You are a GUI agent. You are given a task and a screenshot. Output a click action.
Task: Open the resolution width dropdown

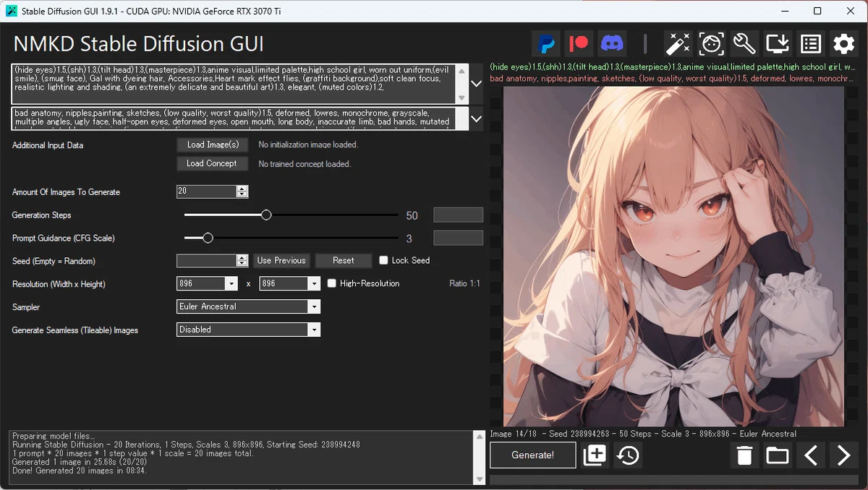pyautogui.click(x=231, y=284)
